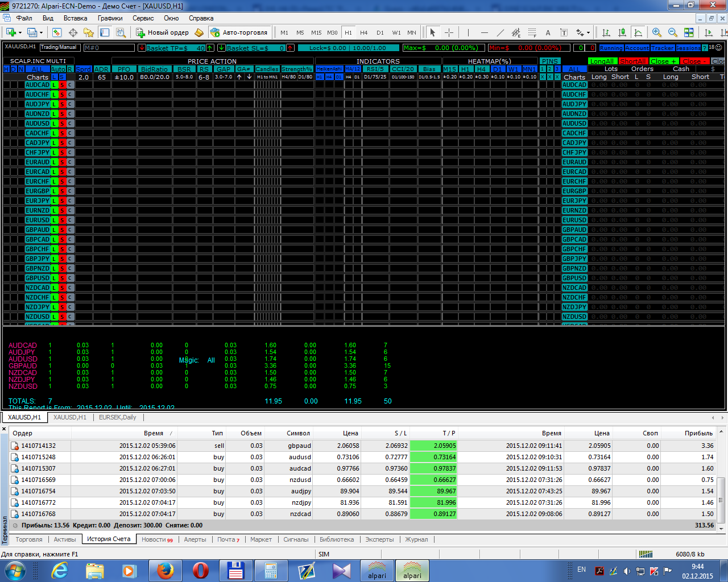This screenshot has width=728, height=582.
Task: Select the text label tool (A)
Action: (x=548, y=32)
